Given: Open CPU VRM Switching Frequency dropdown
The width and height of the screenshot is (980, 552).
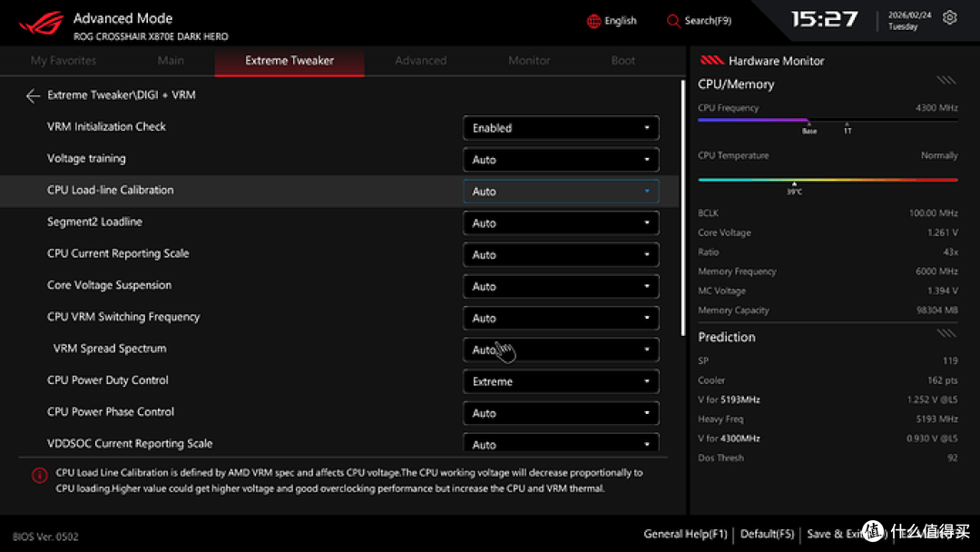Looking at the screenshot, I should point(561,318).
